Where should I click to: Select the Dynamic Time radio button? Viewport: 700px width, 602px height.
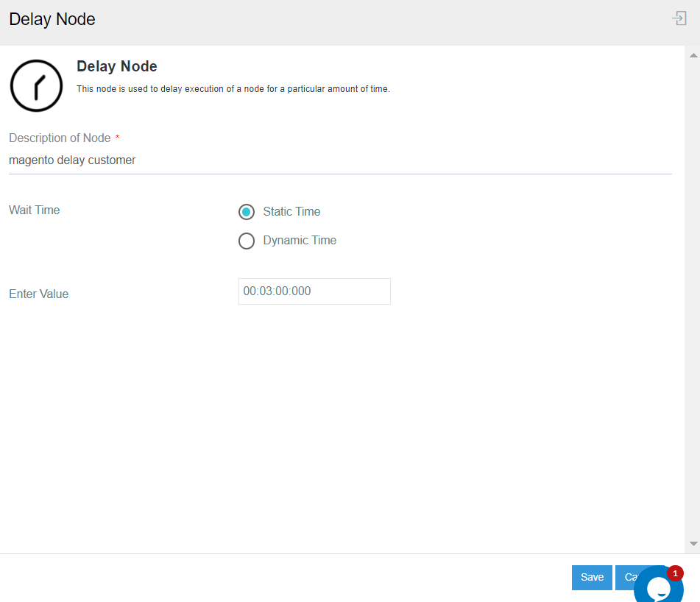click(x=247, y=241)
